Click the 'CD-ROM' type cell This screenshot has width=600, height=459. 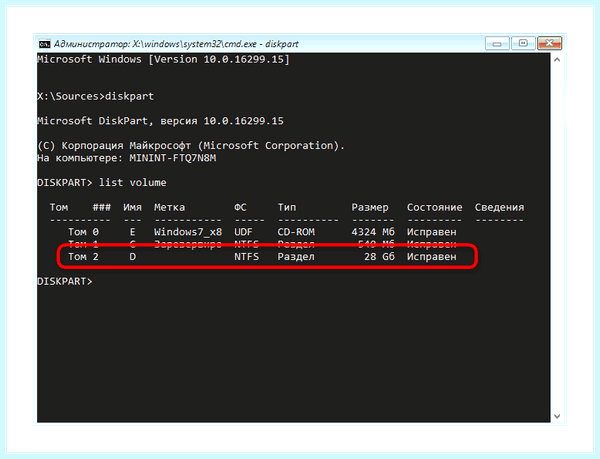[296, 232]
